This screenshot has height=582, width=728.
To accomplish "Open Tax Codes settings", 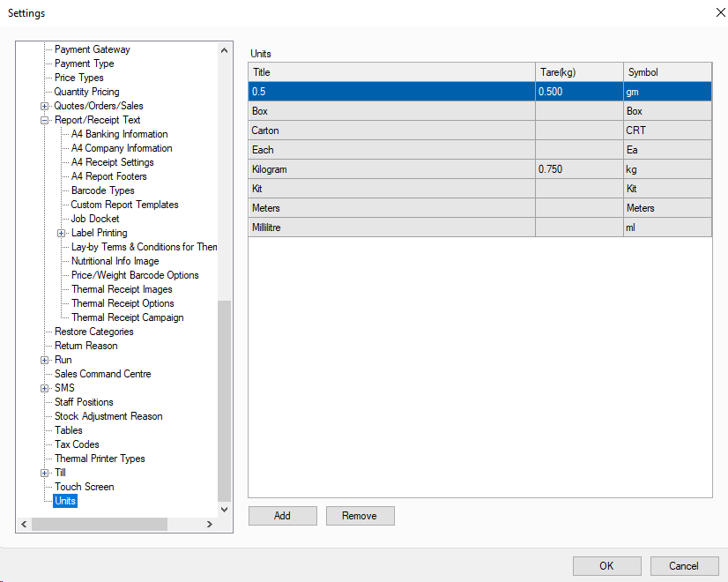I will click(x=77, y=444).
